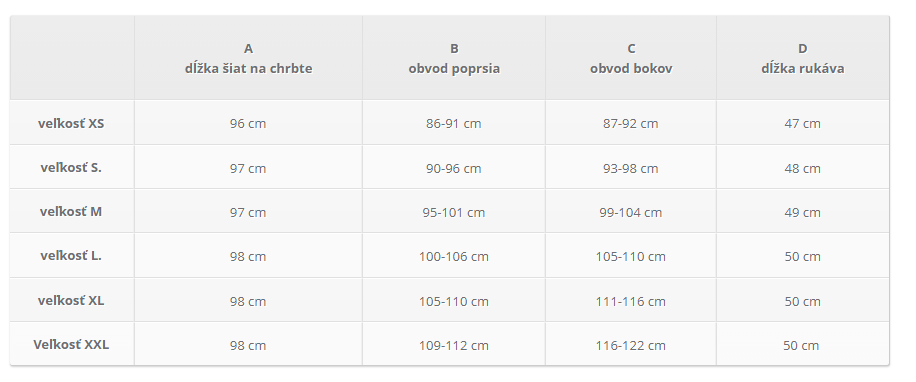This screenshot has height=382, width=916.
Task: Click the 87-92 cm hips cell
Action: click(x=631, y=123)
